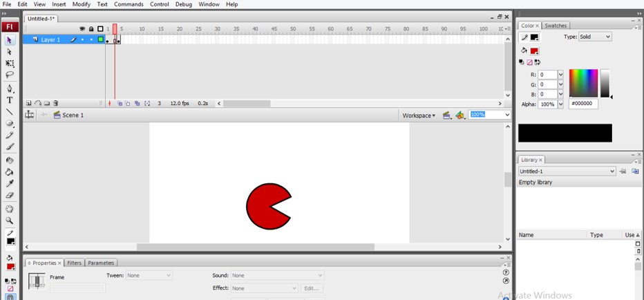Image resolution: width=644 pixels, height=300 pixels.
Task: Activate the Zoom magnifier tool
Action: (x=10, y=221)
